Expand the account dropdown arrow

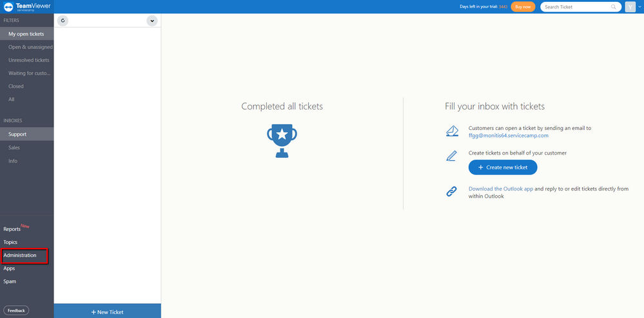coord(639,7)
